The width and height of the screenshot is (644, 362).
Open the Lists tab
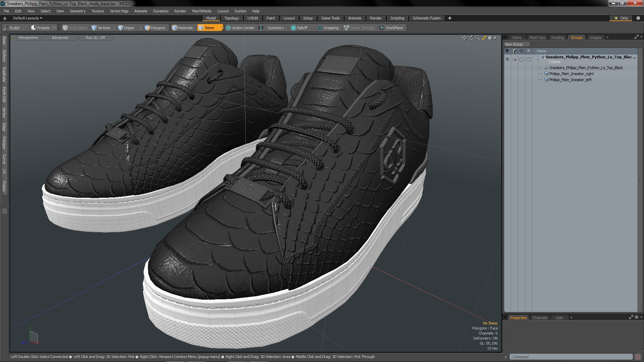point(559,318)
